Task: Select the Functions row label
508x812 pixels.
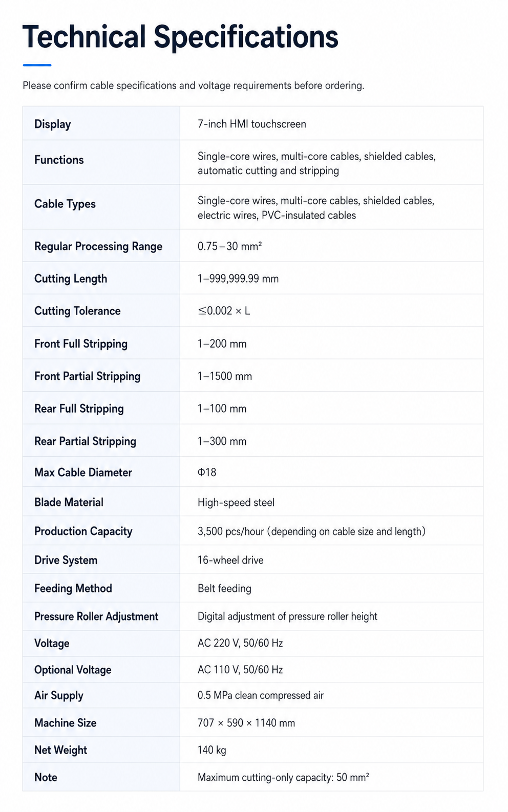Action: [x=59, y=160]
